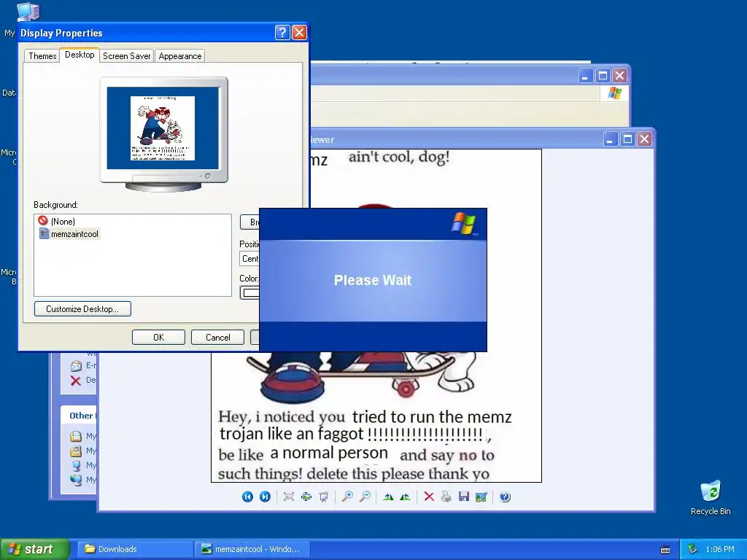Confirm with the OK button
The width and height of the screenshot is (747, 560).
158,337
